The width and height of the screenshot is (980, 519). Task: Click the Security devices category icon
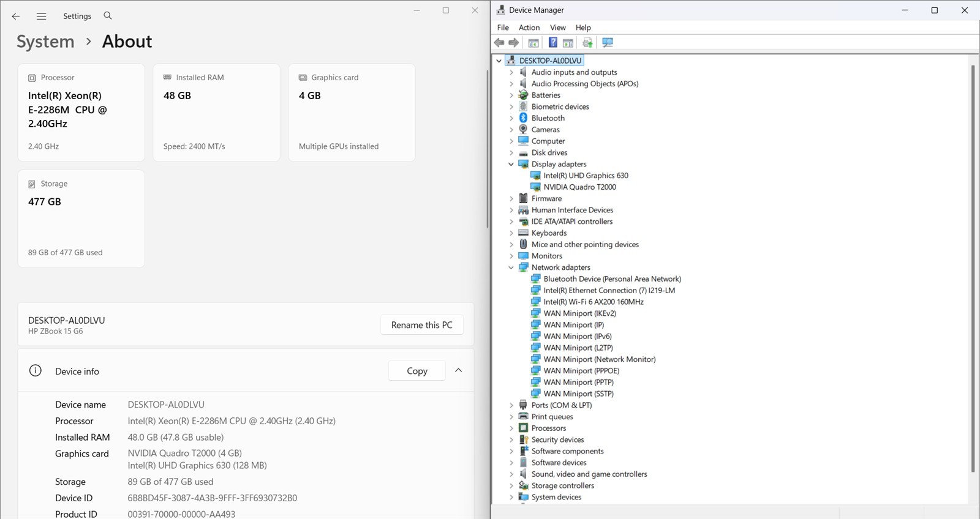point(523,439)
